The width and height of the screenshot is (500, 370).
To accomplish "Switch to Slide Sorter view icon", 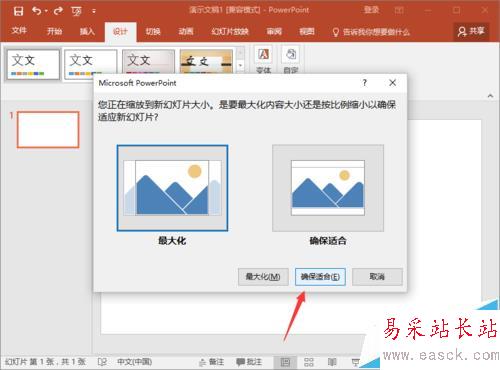I will (309, 362).
